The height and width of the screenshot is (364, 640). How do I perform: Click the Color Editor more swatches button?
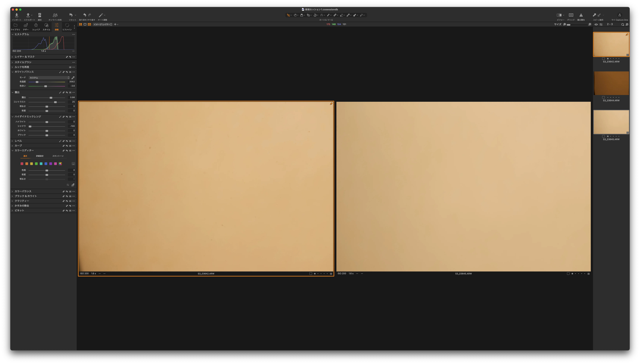pyautogui.click(x=73, y=164)
